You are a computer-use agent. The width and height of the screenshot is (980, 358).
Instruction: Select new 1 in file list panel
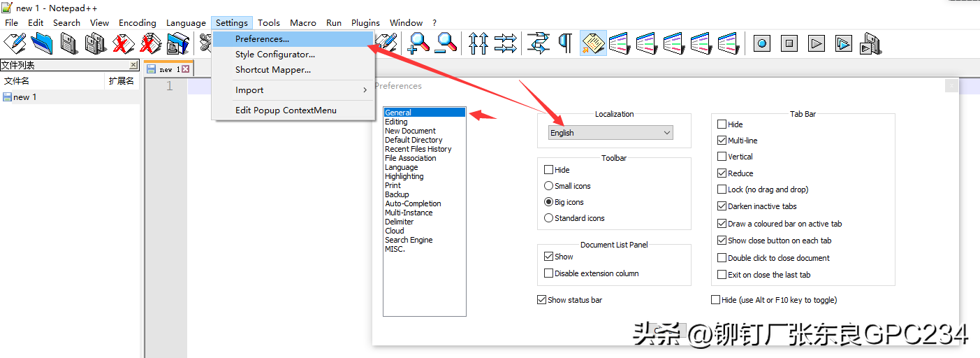click(70, 97)
